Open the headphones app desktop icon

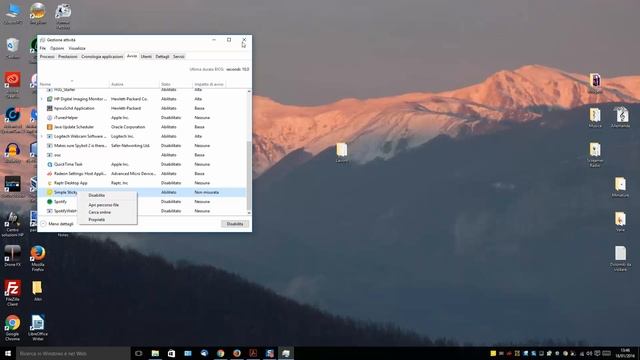click(13, 153)
